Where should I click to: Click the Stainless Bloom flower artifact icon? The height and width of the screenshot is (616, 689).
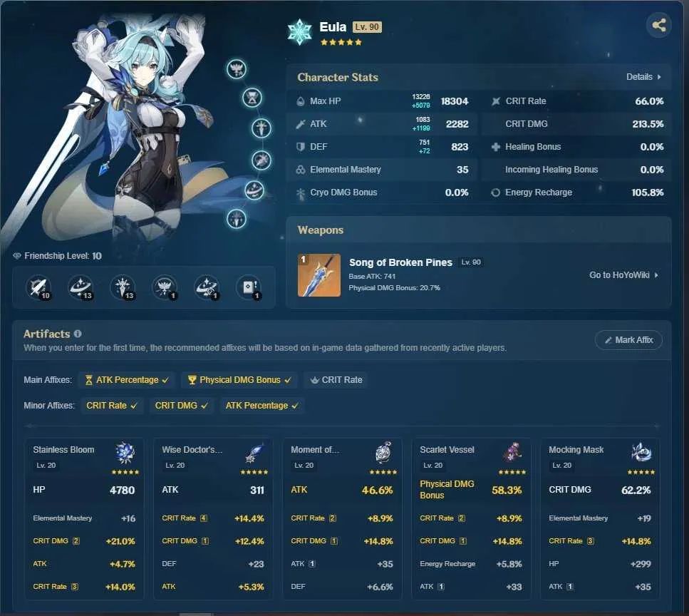[125, 453]
